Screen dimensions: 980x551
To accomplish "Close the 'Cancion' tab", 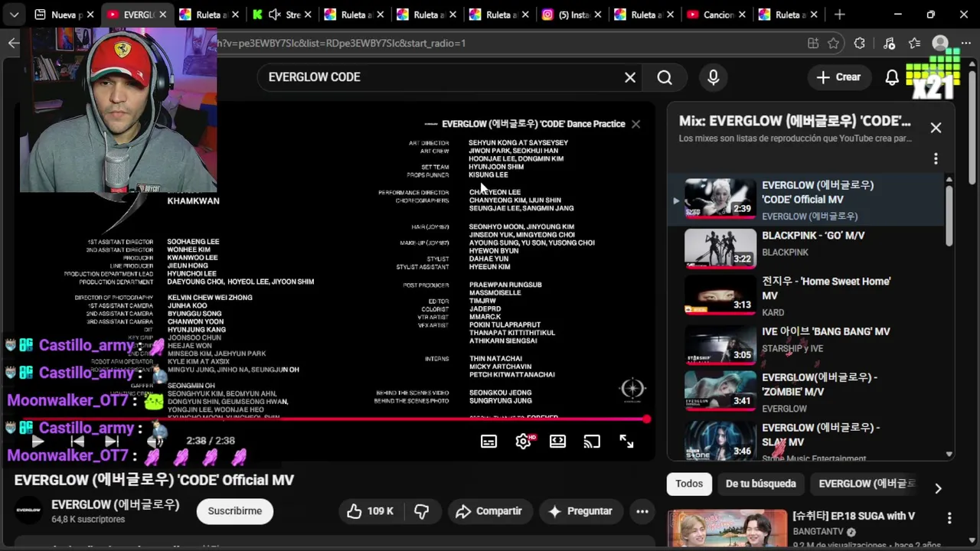I will coord(742,15).
